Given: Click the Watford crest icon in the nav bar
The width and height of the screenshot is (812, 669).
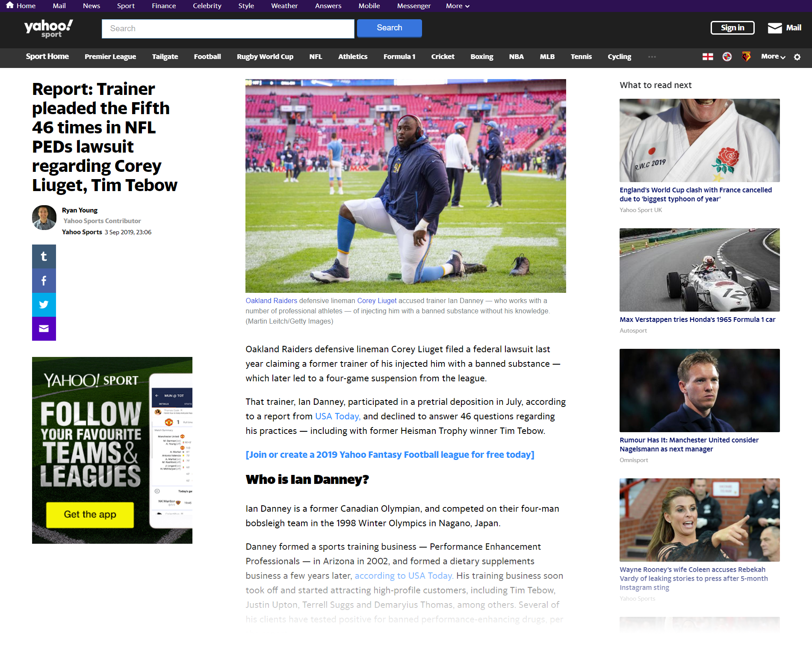Looking at the screenshot, I should [x=746, y=56].
